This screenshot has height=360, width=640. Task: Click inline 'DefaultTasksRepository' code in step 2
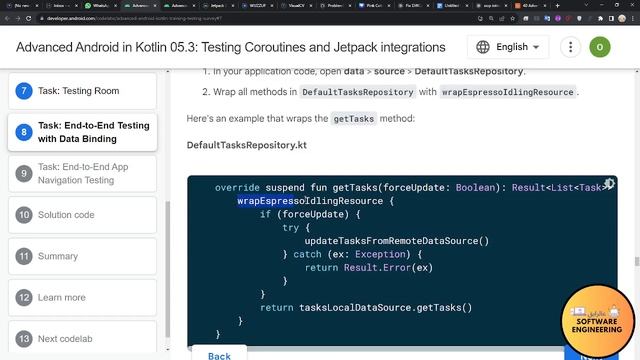click(358, 92)
